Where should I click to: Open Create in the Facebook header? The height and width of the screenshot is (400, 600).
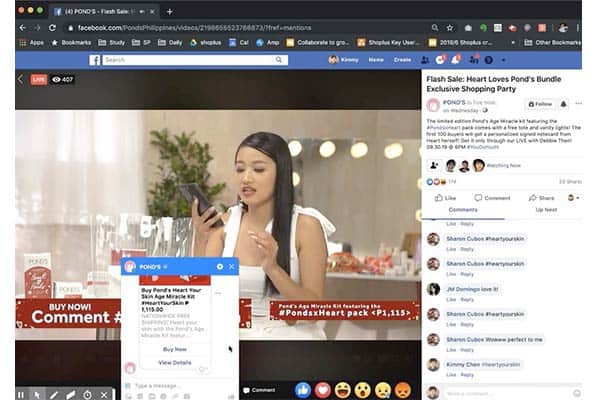[x=402, y=60]
